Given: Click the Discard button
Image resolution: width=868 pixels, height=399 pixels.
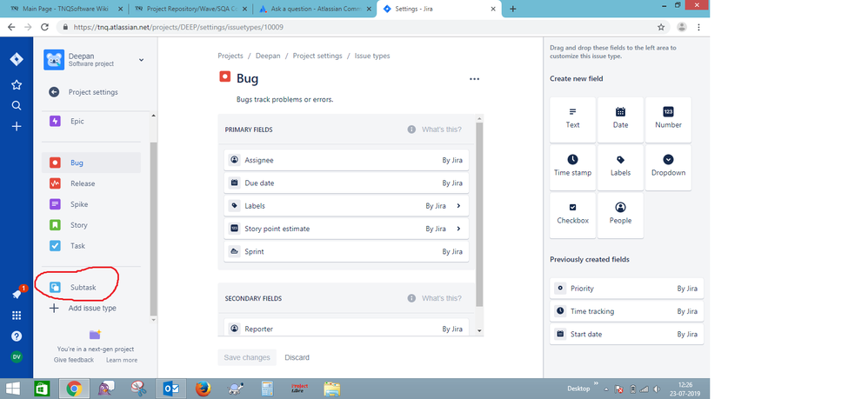Looking at the screenshot, I should click(x=297, y=357).
